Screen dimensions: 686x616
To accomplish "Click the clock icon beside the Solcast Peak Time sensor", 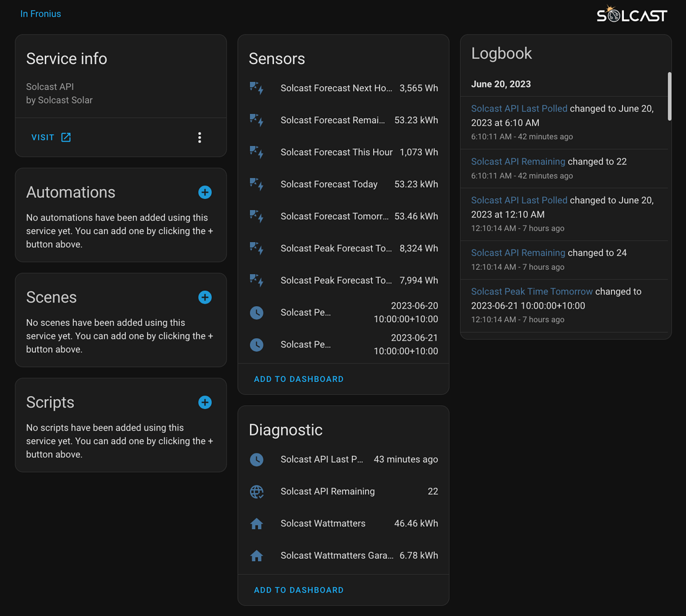I will 257,312.
